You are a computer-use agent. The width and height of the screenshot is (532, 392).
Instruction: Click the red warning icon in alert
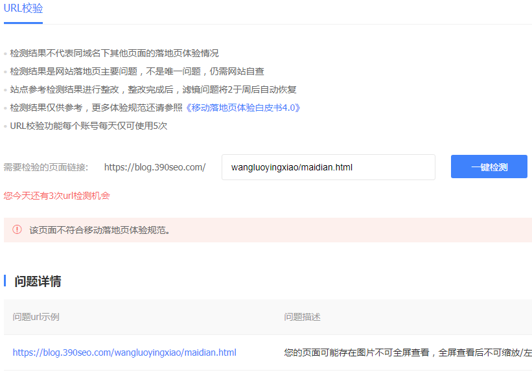[x=17, y=229]
